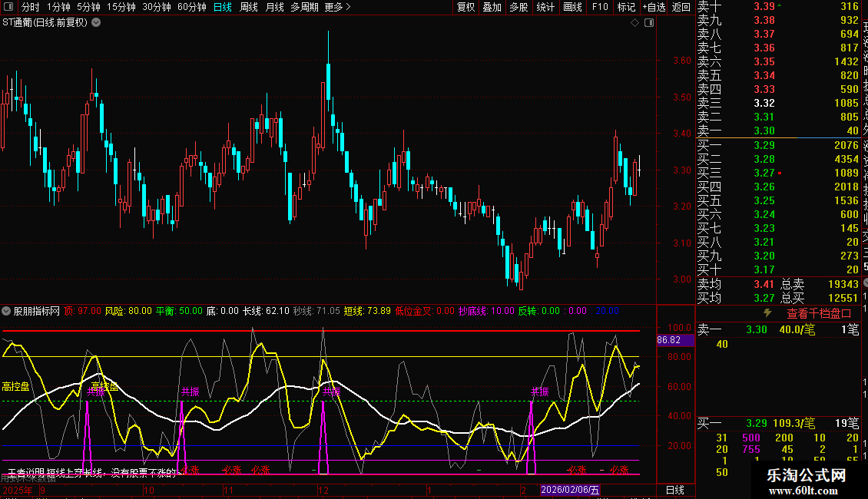Image resolution: width=868 pixels, height=499 pixels.
Task: Add stock via +自选 button
Action: click(x=654, y=7)
